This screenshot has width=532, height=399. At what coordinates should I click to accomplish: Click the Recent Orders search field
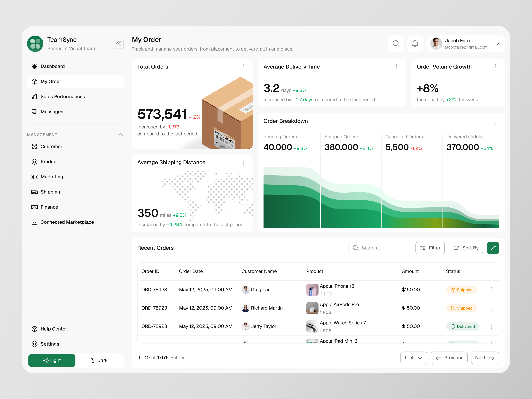[x=380, y=248]
